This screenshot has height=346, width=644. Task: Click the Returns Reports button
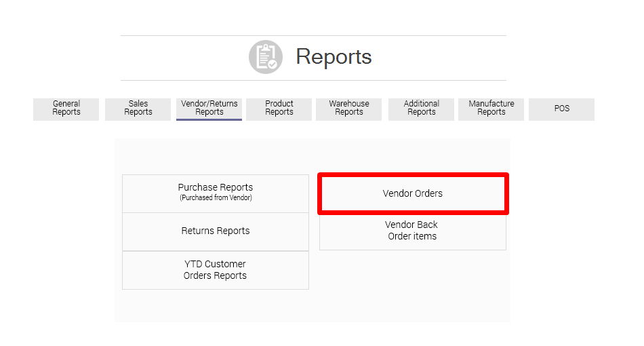coord(216,231)
